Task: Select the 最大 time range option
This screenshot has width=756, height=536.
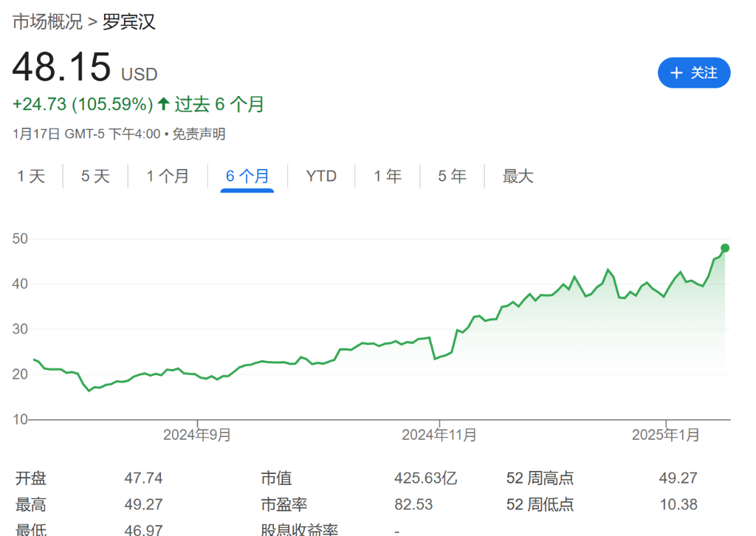Action: (x=517, y=176)
